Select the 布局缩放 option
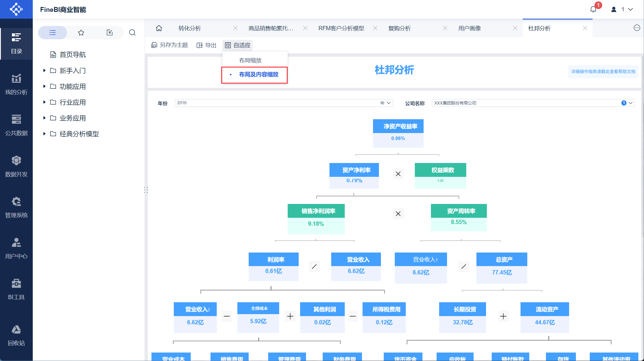644x361 pixels. [x=250, y=60]
